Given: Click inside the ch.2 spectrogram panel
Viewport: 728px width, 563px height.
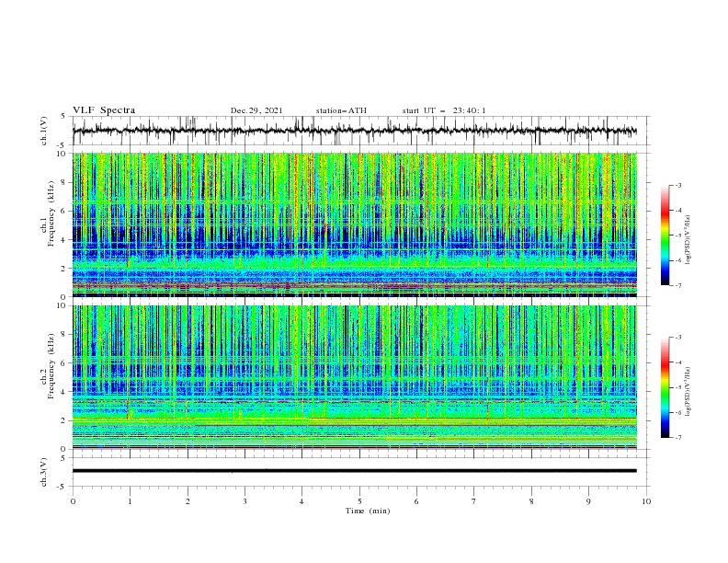Looking at the screenshot, I should pyautogui.click(x=354, y=377).
